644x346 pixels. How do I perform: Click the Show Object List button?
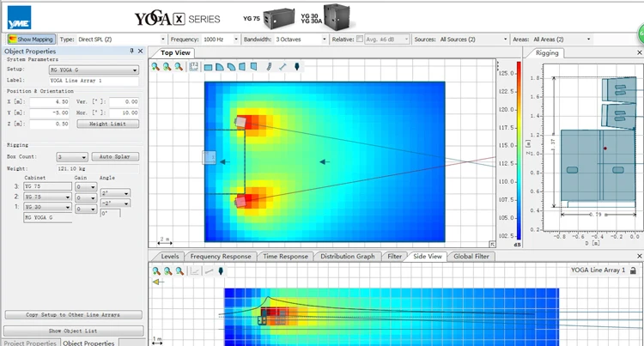click(x=73, y=331)
